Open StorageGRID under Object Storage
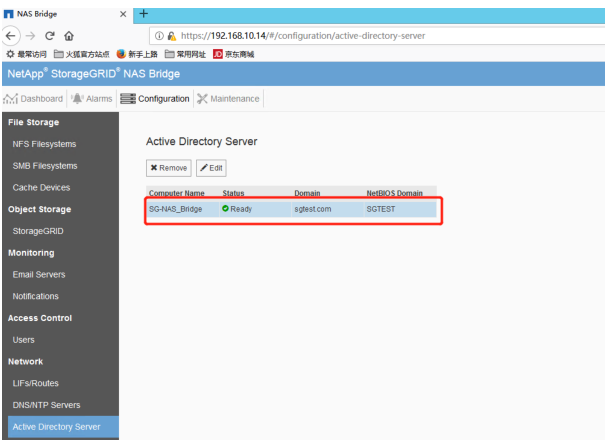Viewport: 611px width, 448px height. click(38, 231)
